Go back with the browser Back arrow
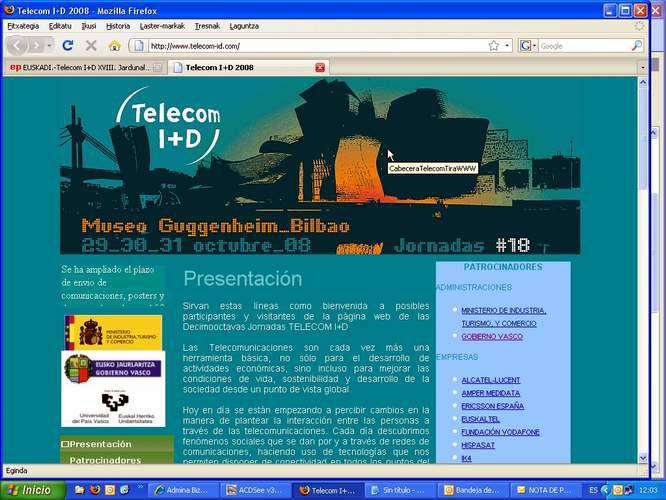The image size is (666, 500). [x=17, y=45]
